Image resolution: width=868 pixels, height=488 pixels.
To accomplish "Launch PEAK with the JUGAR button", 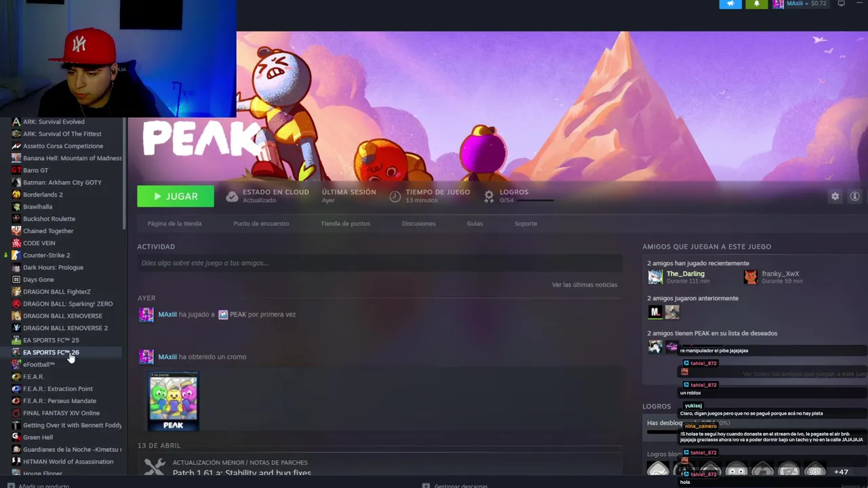I will [x=176, y=197].
